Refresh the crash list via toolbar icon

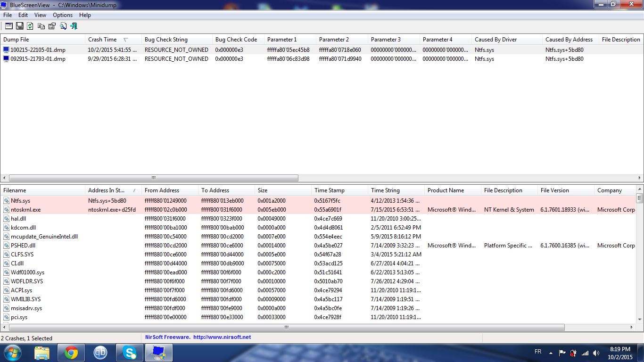(x=30, y=26)
